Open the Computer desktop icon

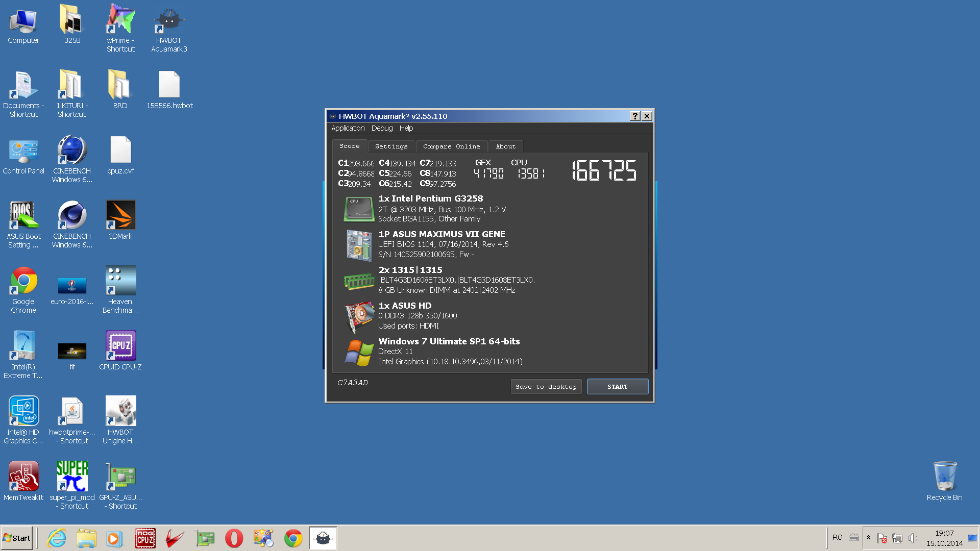point(23,24)
